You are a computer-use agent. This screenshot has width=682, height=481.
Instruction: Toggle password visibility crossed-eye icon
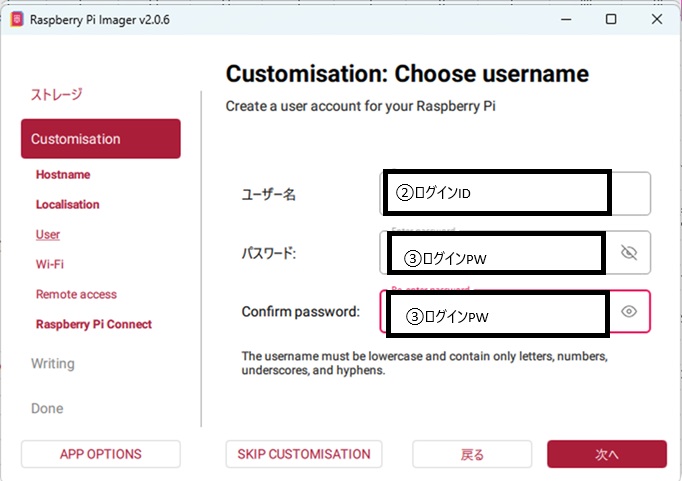tap(629, 253)
